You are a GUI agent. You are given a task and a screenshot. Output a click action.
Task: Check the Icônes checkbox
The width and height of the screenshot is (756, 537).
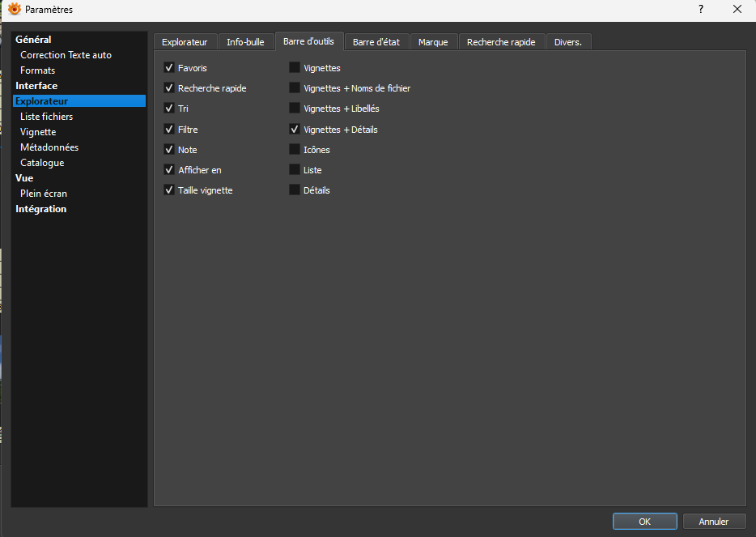coord(294,150)
